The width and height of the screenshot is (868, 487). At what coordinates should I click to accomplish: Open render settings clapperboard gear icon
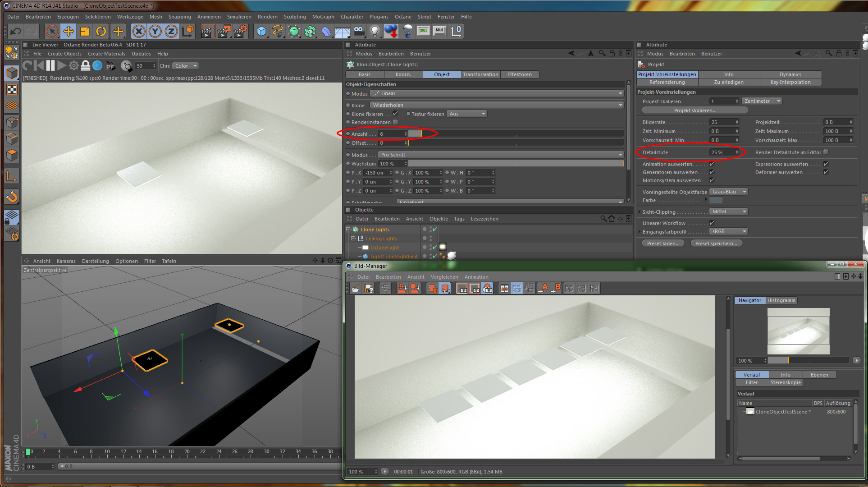click(x=240, y=31)
